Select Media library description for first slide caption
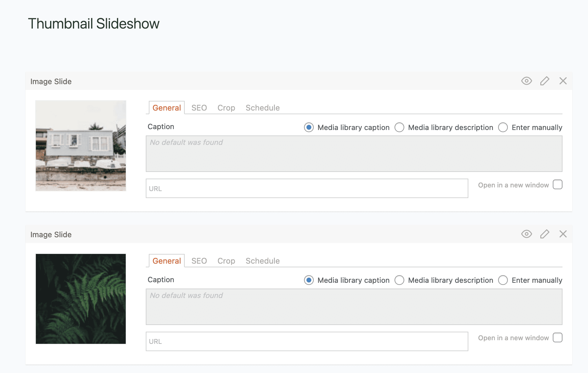Viewport: 588px width, 373px height. pos(400,128)
